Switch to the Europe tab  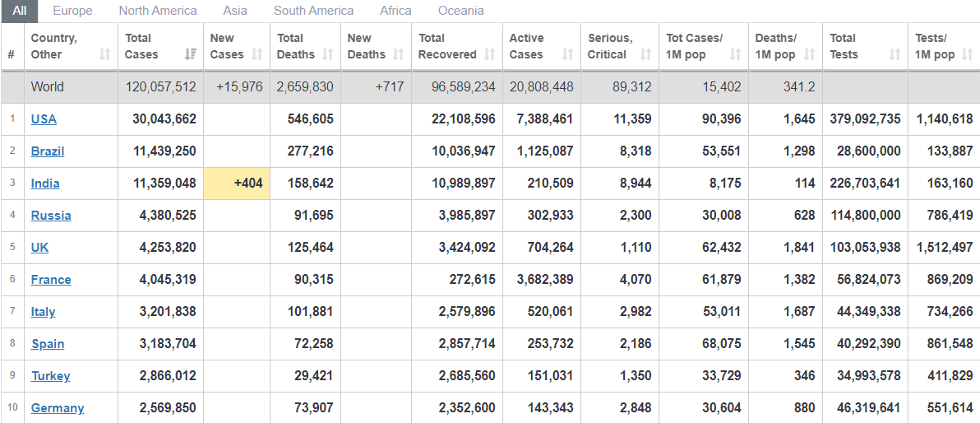(x=72, y=11)
